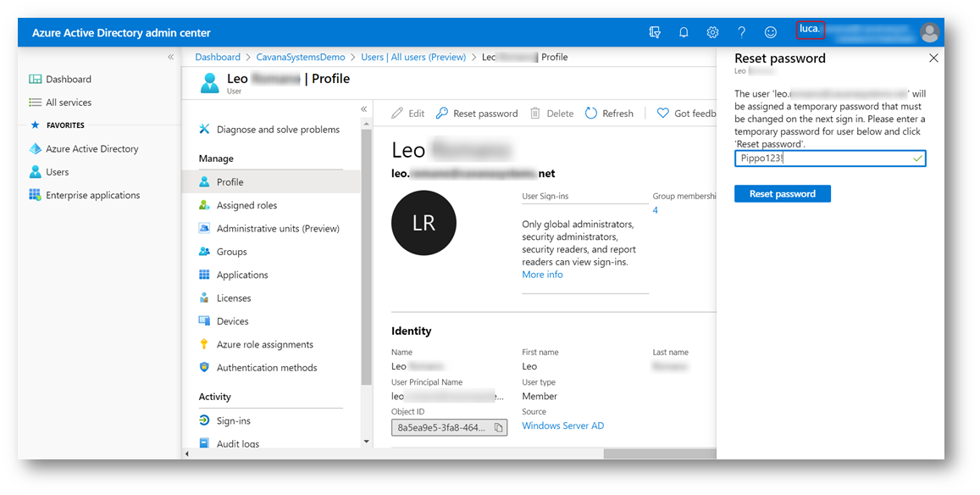Click the Got feedback heart item
The width and height of the screenshot is (980, 495).
pyautogui.click(x=686, y=114)
